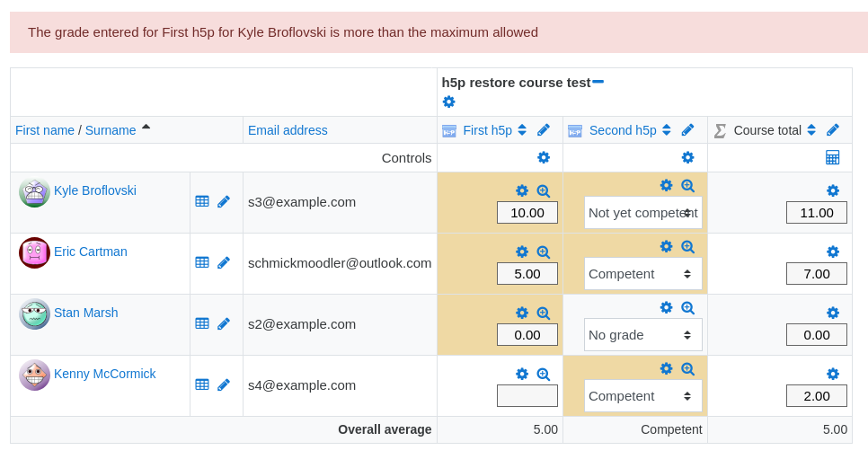Click the pencil icon next to Eric Cartman

(x=224, y=263)
